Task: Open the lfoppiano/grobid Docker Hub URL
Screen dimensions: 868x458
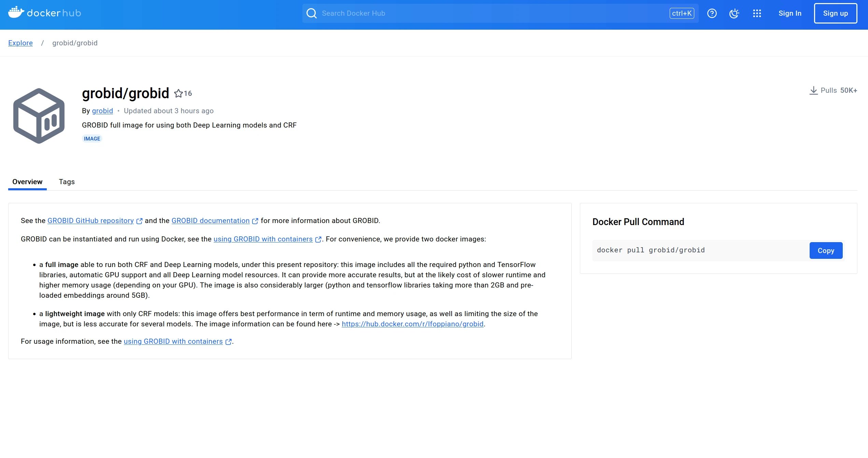Action: coord(413,324)
